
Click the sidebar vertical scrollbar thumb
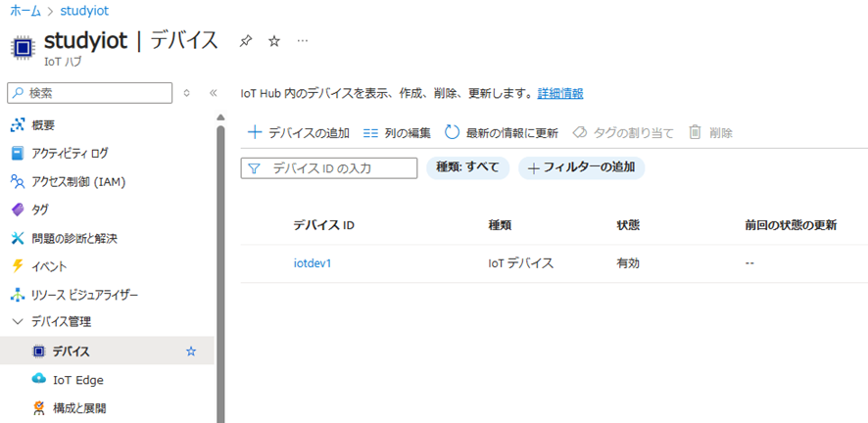[x=220, y=274]
